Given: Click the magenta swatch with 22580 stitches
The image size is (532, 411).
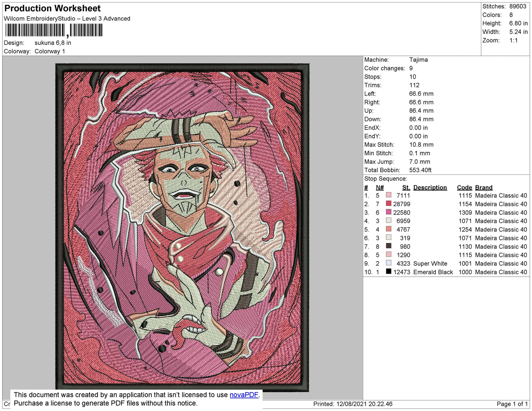Looking at the screenshot, I should (x=388, y=212).
